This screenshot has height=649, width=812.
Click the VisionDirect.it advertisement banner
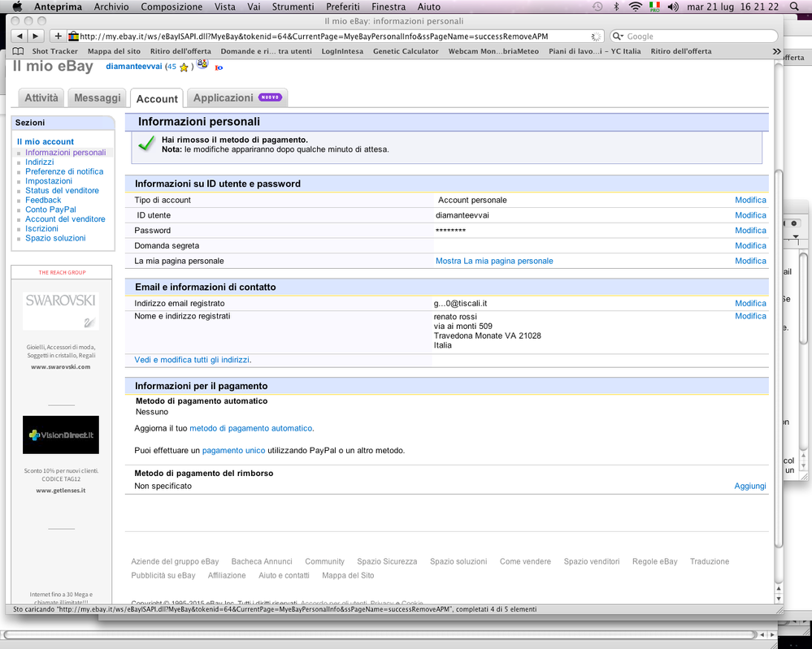click(x=61, y=435)
